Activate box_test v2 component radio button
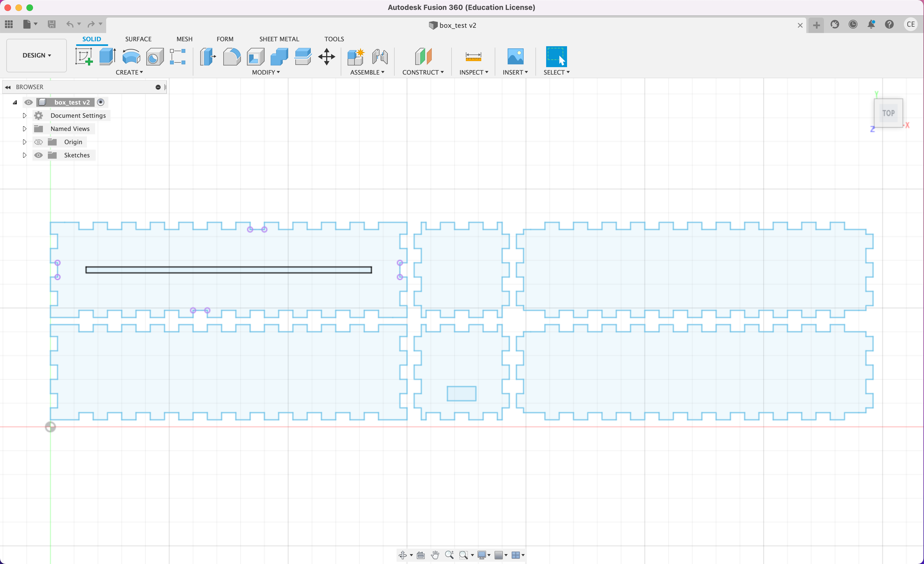This screenshot has width=924, height=564. pos(100,102)
